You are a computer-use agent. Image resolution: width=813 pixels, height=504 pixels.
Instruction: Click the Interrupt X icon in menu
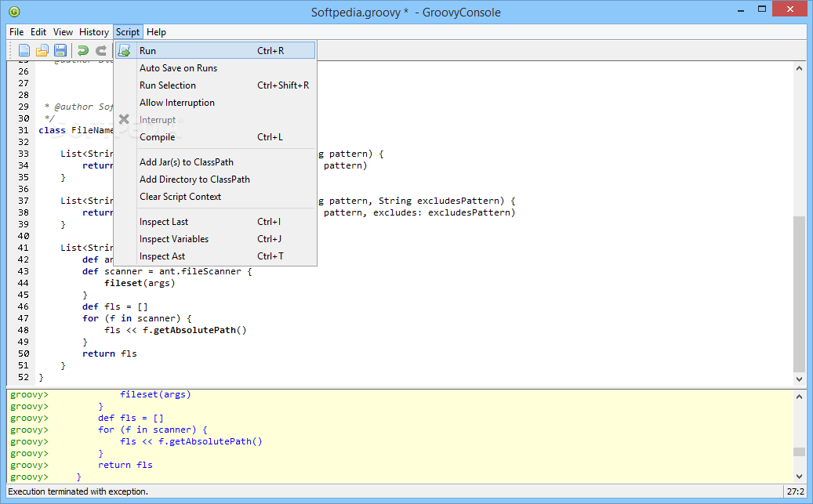[x=124, y=120]
